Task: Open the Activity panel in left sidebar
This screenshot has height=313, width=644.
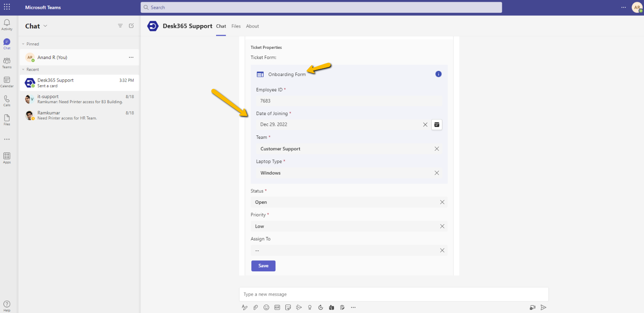Action: (x=6, y=24)
